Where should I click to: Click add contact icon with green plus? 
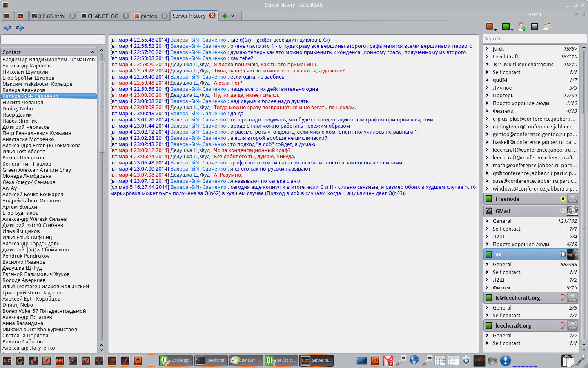coord(522,27)
